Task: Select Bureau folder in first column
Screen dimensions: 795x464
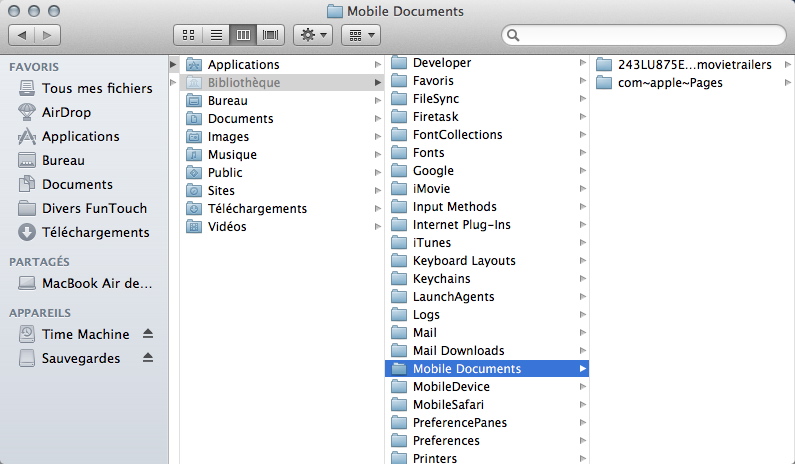Action: 282,100
